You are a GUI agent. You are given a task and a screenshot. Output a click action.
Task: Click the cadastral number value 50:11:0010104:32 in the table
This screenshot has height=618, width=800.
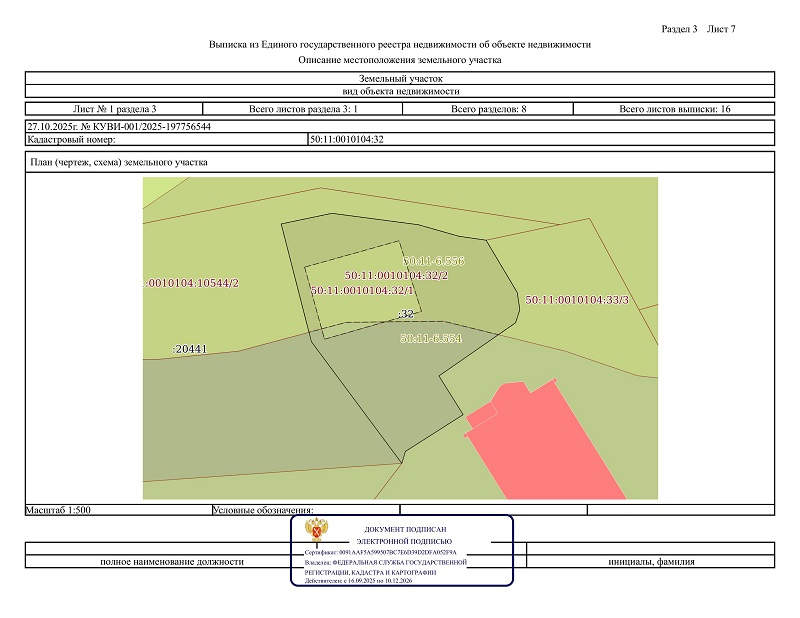click(x=347, y=139)
